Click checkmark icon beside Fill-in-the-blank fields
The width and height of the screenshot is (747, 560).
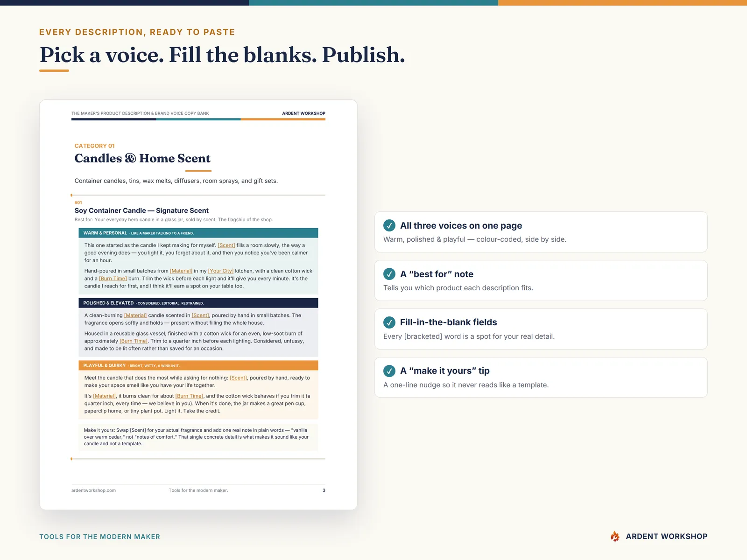coord(389,322)
